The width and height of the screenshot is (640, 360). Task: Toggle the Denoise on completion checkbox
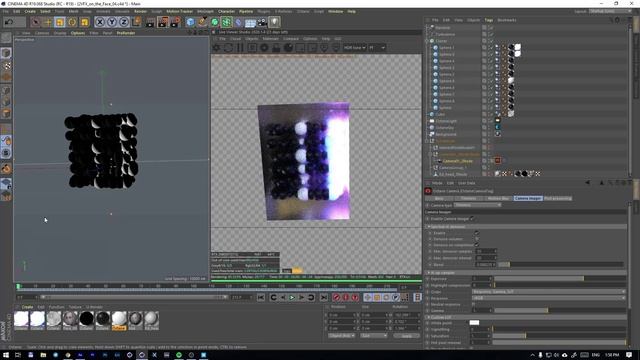click(x=477, y=245)
